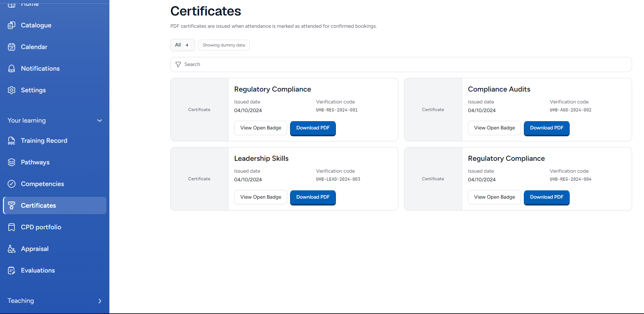Click the Competencies checkmark icon
The width and height of the screenshot is (644, 314).
12,184
